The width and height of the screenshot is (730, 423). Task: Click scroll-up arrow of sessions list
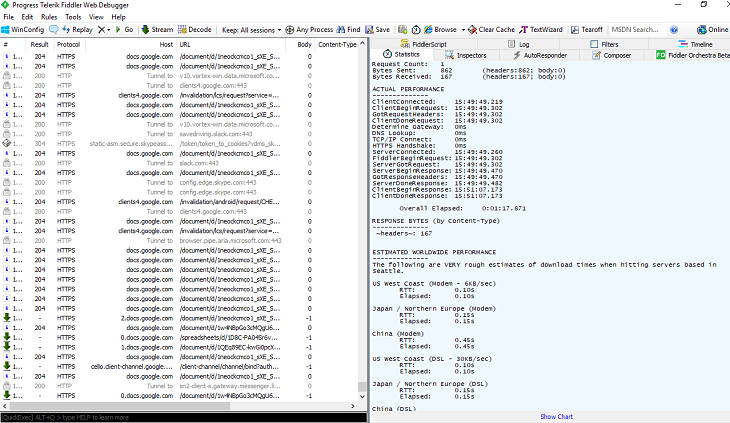coord(362,43)
